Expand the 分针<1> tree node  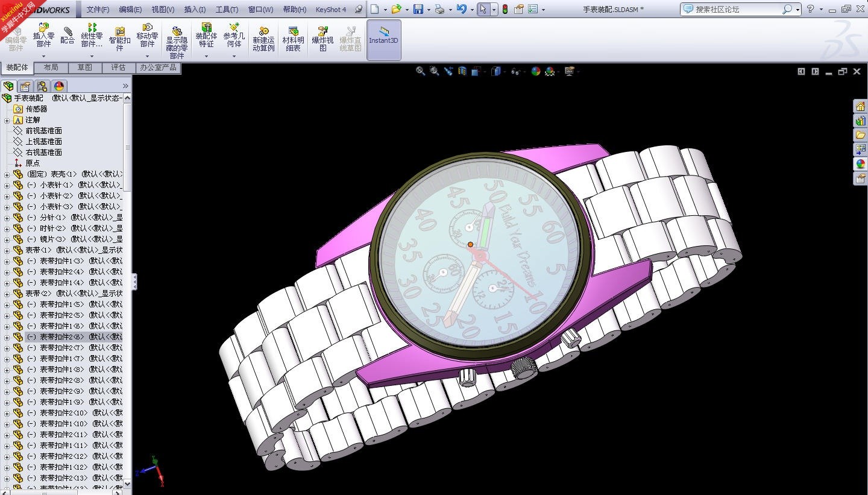pos(7,218)
